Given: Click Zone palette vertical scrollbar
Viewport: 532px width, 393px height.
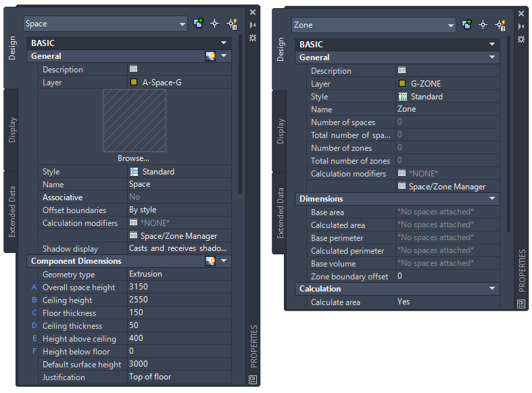Looking at the screenshot, I should [x=508, y=134].
